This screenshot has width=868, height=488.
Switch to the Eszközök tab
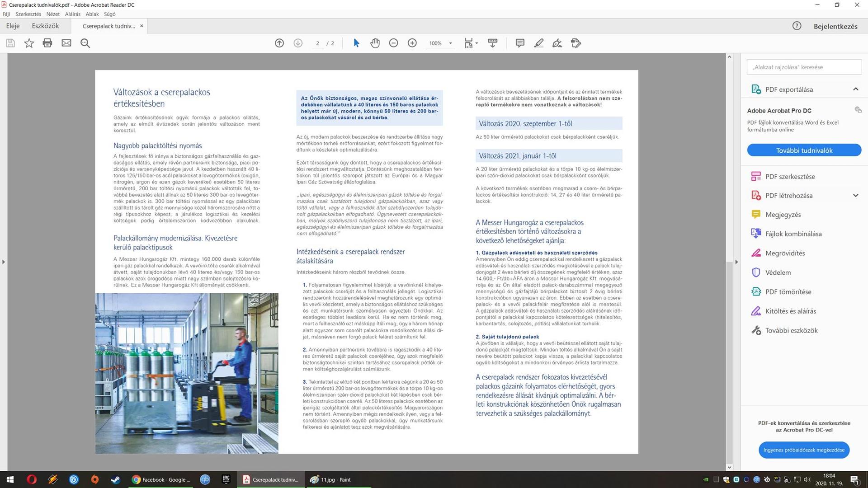click(x=45, y=26)
